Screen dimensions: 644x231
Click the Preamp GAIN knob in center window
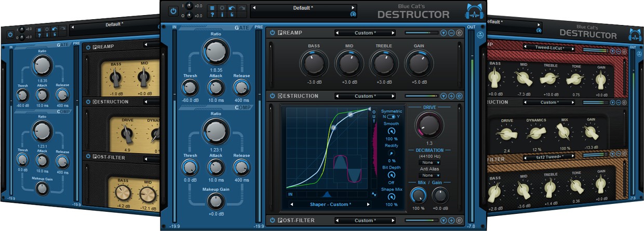point(419,63)
